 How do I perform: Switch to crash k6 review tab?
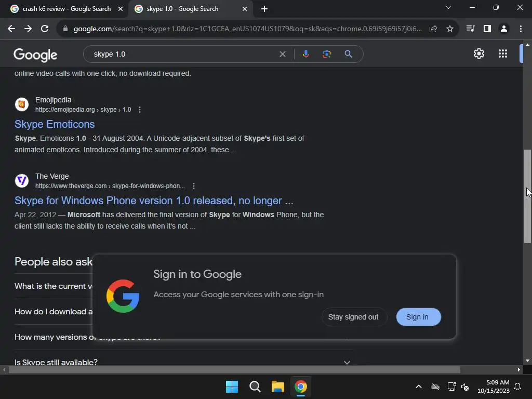[x=66, y=9]
